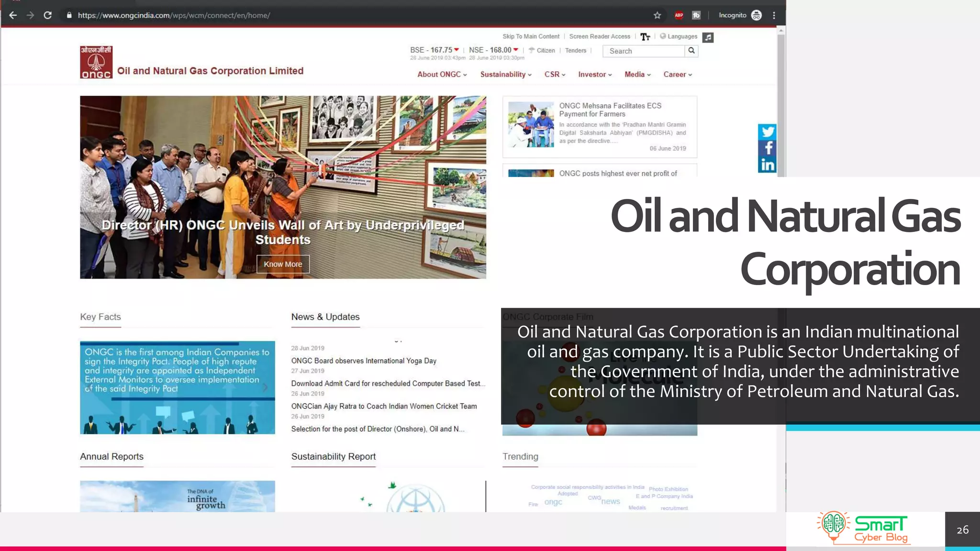Image resolution: width=980 pixels, height=551 pixels.
Task: Toggle the music note audio icon
Action: 708,37
